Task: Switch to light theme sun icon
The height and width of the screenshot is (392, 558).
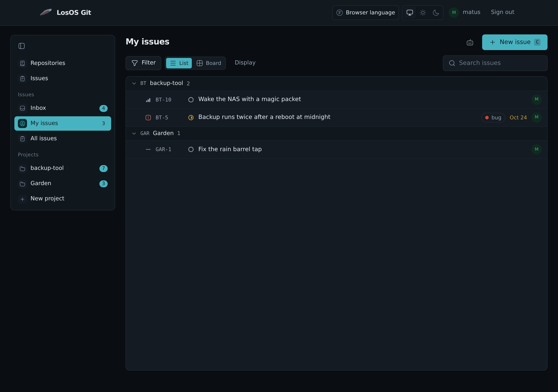Action: [423, 13]
